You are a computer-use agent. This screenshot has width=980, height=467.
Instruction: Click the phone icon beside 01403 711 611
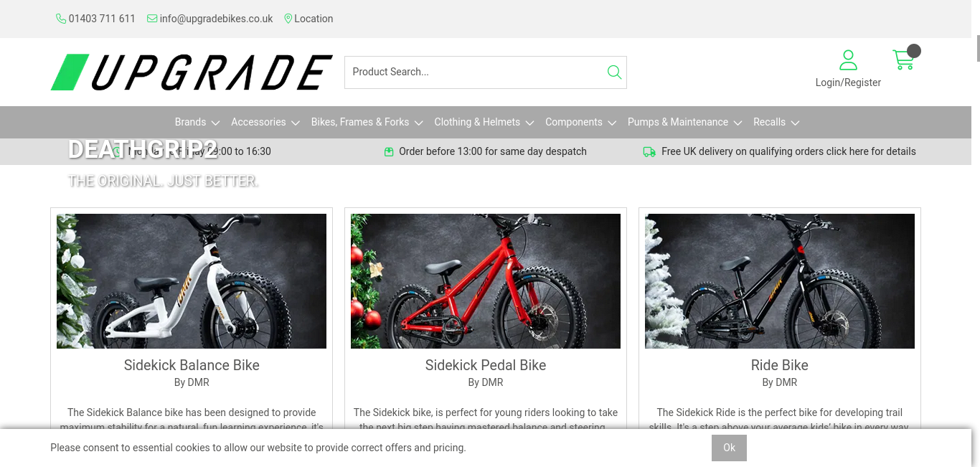point(61,19)
